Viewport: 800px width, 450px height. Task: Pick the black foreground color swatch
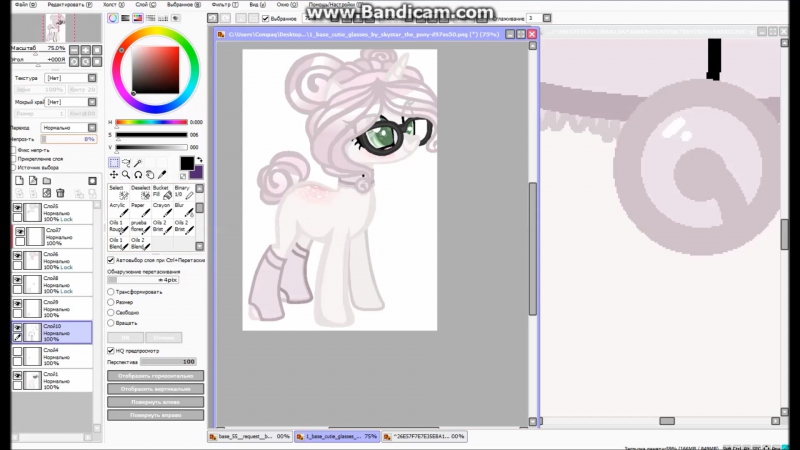[187, 163]
